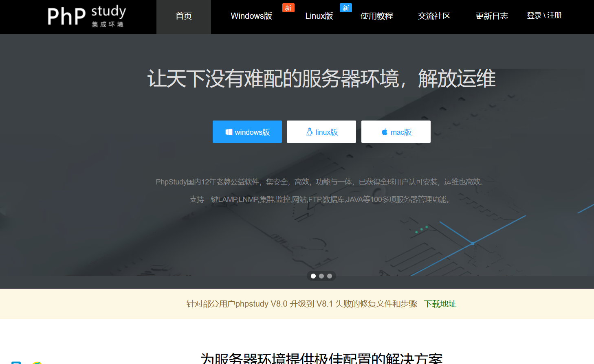
Task: Click the blue 新 badge beside Linux版
Action: [x=346, y=8]
